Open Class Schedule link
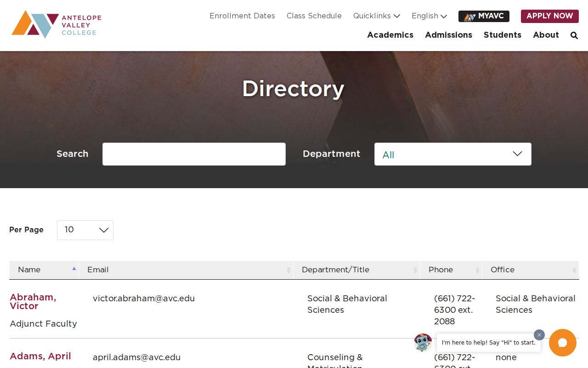 pyautogui.click(x=314, y=16)
